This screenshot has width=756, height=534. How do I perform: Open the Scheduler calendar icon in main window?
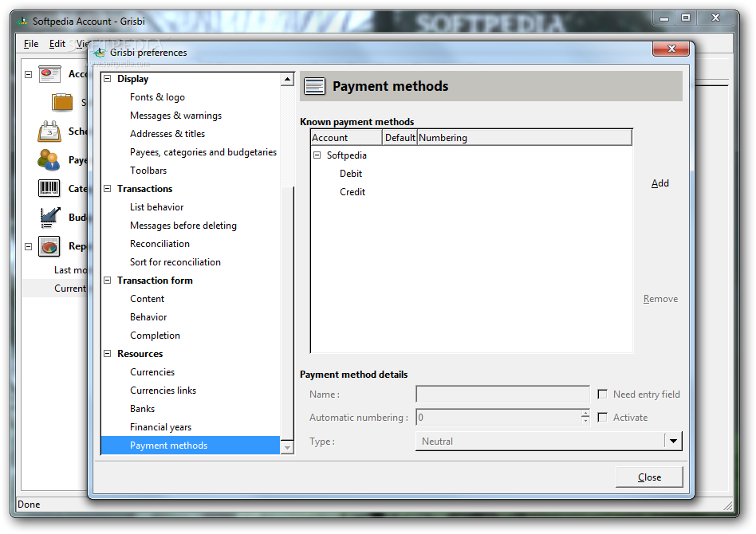tap(49, 131)
